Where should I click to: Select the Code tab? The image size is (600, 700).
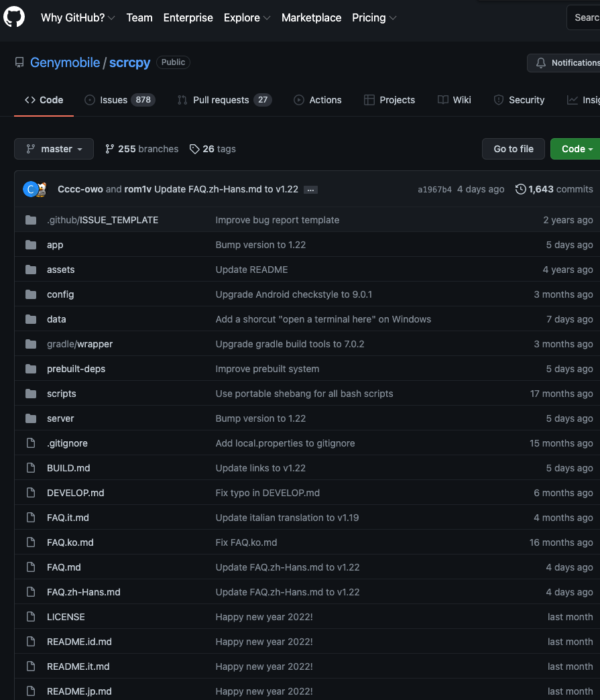coord(44,100)
